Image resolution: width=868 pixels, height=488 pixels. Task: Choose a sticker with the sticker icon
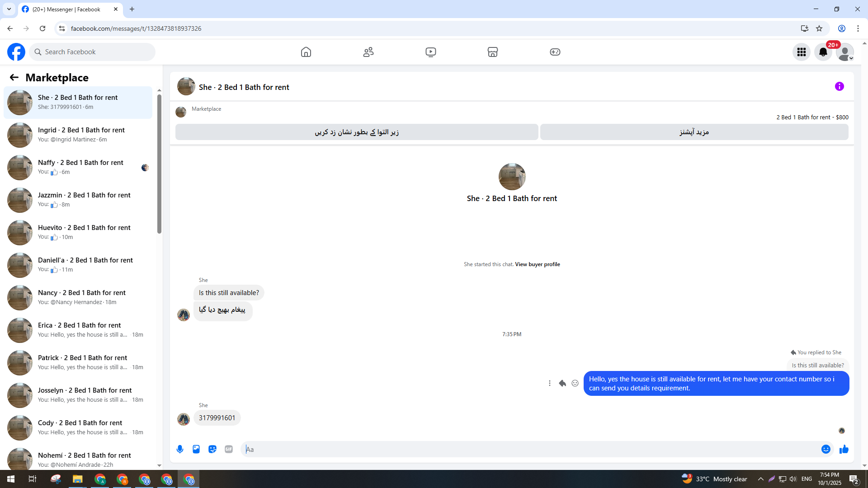212,449
